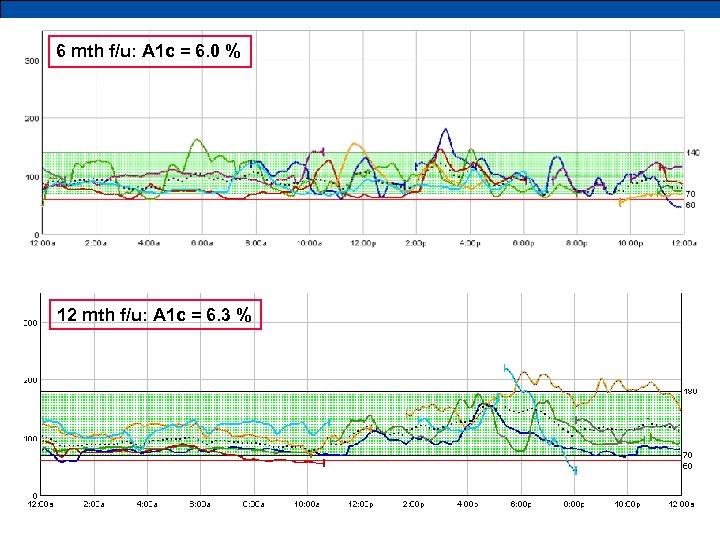The width and height of the screenshot is (720, 540).
Task: Click the 70 target label on the 6 mth chart
Action: point(690,194)
